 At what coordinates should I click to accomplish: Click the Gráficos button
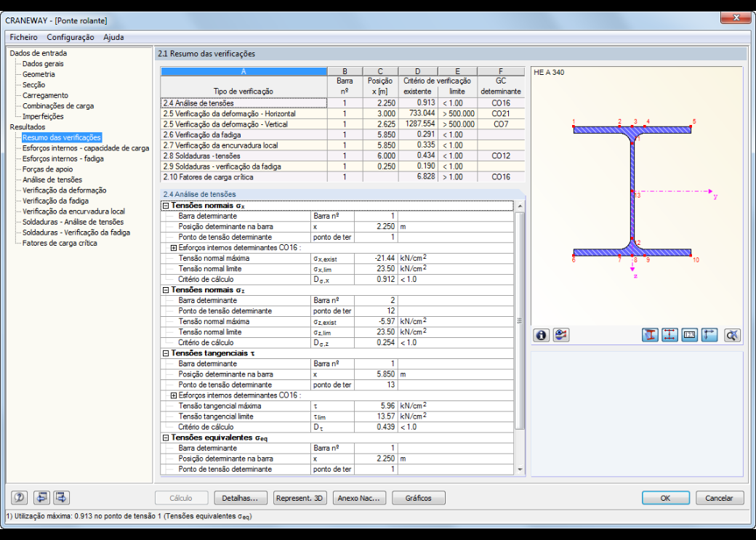coord(419,498)
